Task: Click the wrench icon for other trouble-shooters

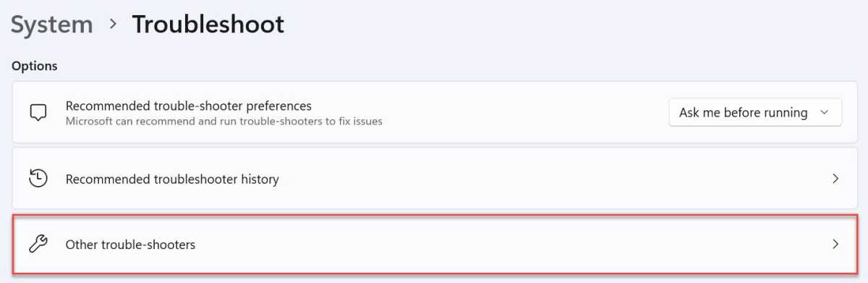Action: click(x=38, y=244)
